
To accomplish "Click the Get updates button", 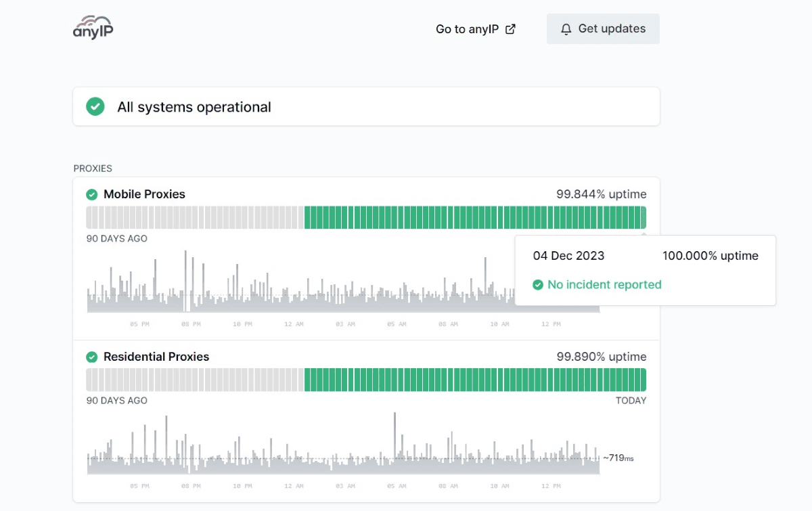I will [603, 29].
